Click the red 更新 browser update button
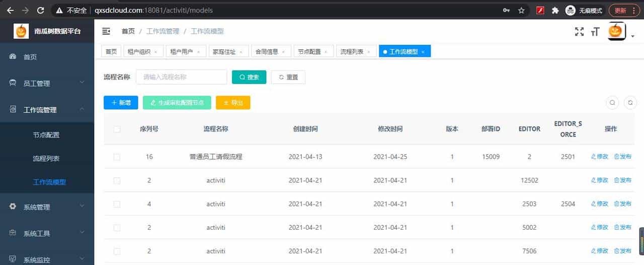This screenshot has width=644, height=265. 624,10
